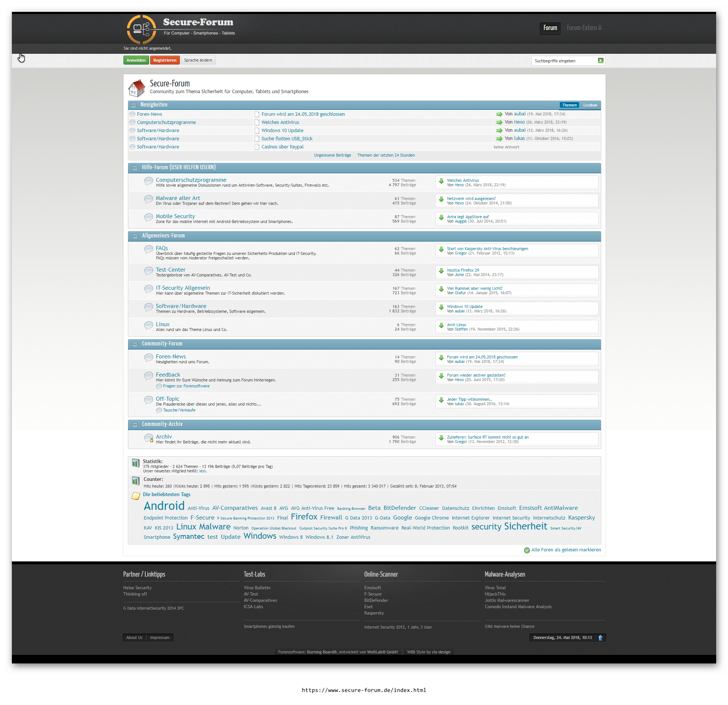Open the Fragen zur Forensoftware subforum
Image resolution: width=728 pixels, height=705 pixels.
click(x=186, y=386)
